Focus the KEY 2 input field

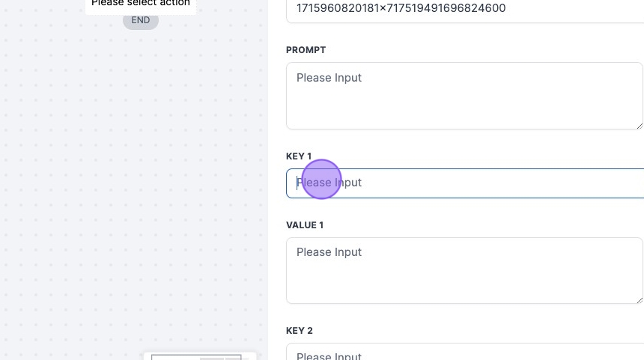(464, 353)
